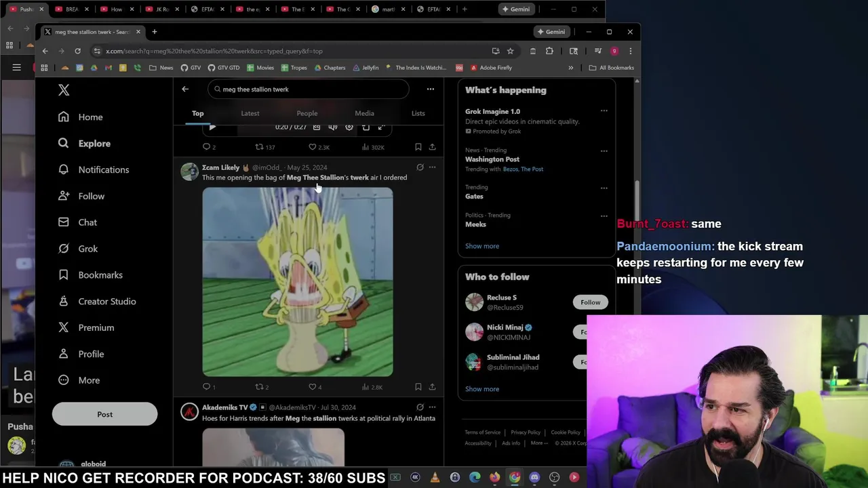Click the X logo in sidebar
This screenshot has width=868, height=488.
(x=64, y=90)
